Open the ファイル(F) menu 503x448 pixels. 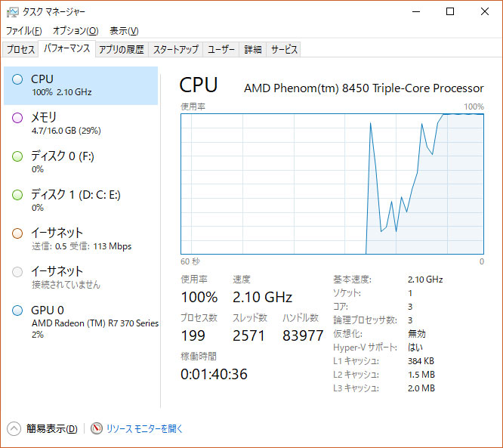coord(23,31)
